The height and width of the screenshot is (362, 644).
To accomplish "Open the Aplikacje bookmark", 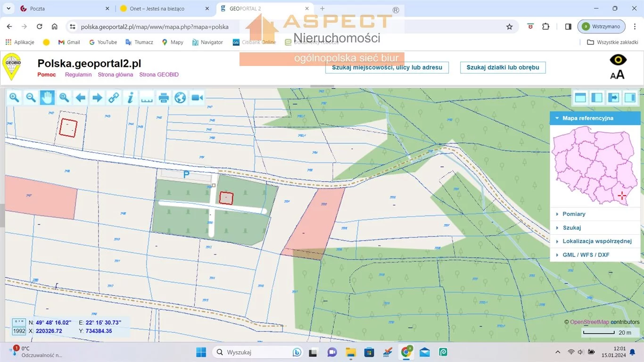I will (x=20, y=42).
